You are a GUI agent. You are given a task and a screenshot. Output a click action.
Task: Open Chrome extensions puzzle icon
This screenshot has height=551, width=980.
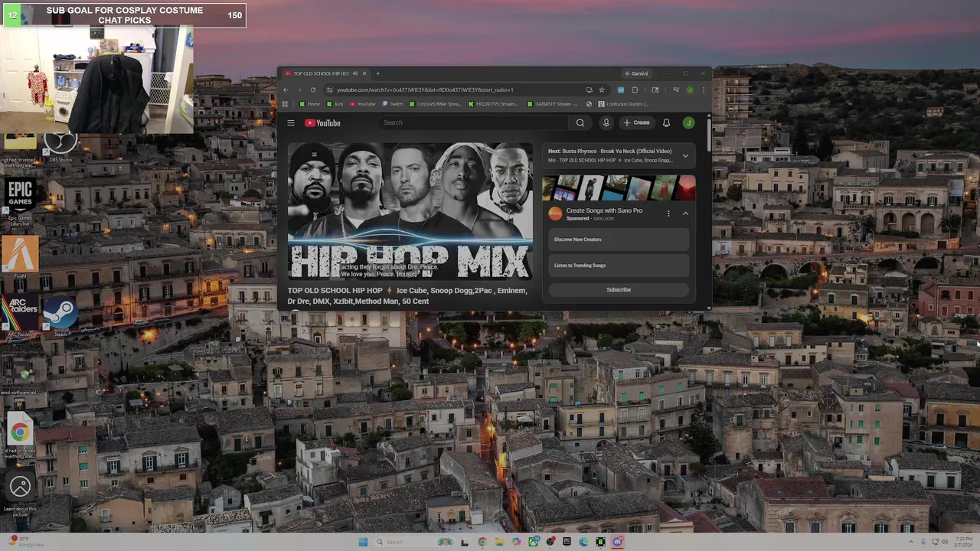635,90
